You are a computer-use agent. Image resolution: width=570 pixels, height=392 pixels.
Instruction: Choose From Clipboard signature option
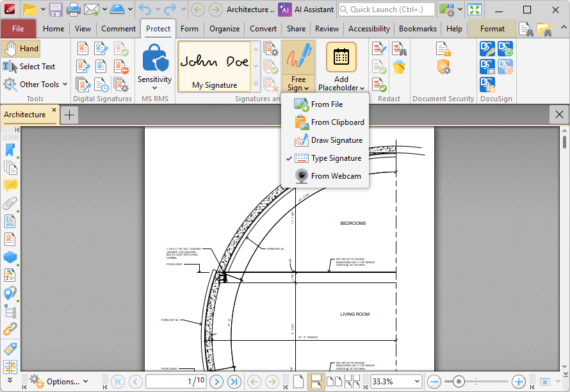point(325,122)
